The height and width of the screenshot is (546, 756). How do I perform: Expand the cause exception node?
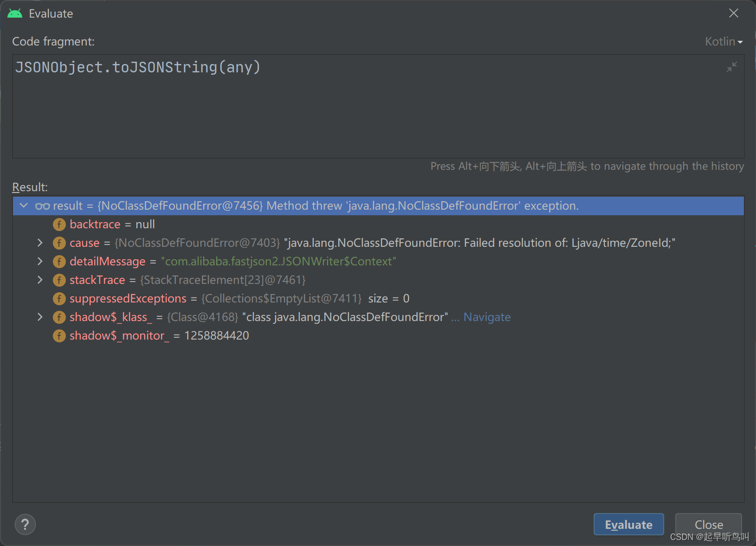(x=40, y=243)
